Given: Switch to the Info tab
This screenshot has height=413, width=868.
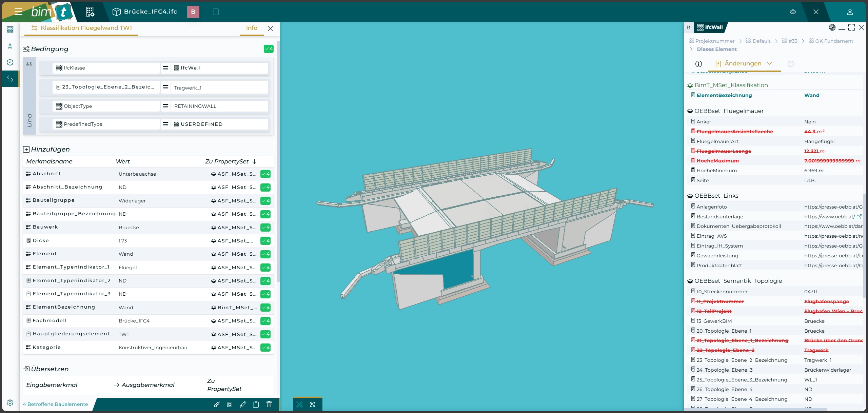Looking at the screenshot, I should [252, 28].
